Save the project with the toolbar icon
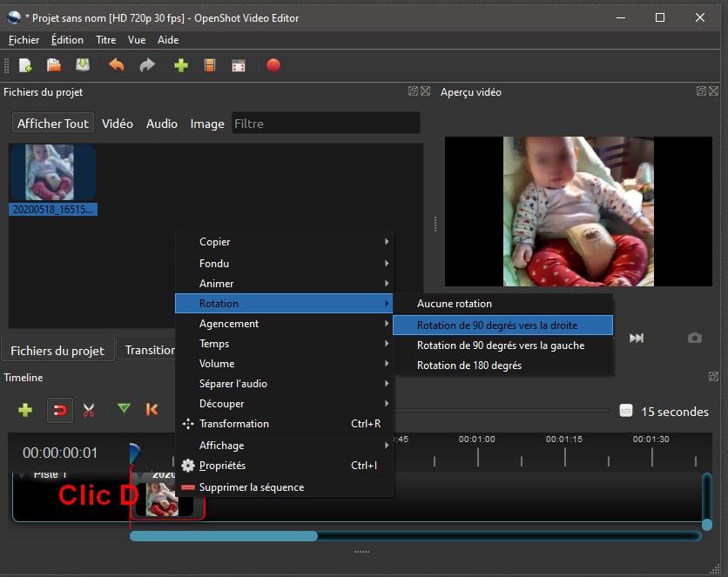The width and height of the screenshot is (728, 577). coord(83,65)
